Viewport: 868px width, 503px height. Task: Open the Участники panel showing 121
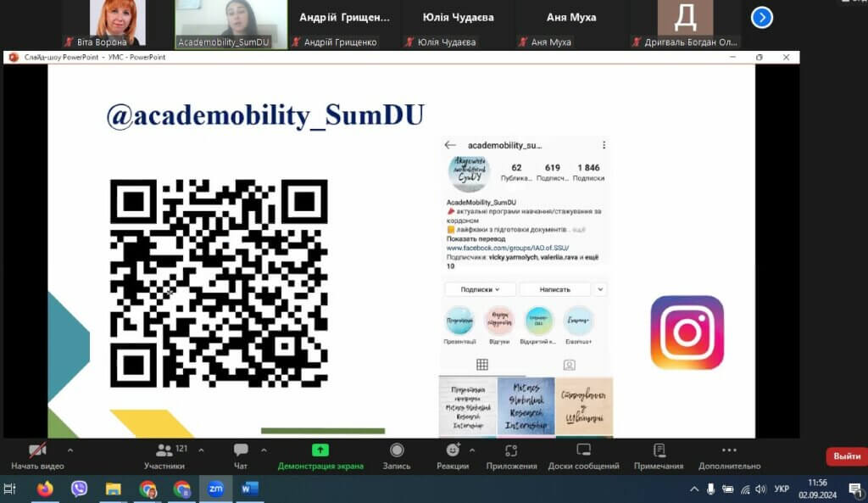[x=164, y=456]
